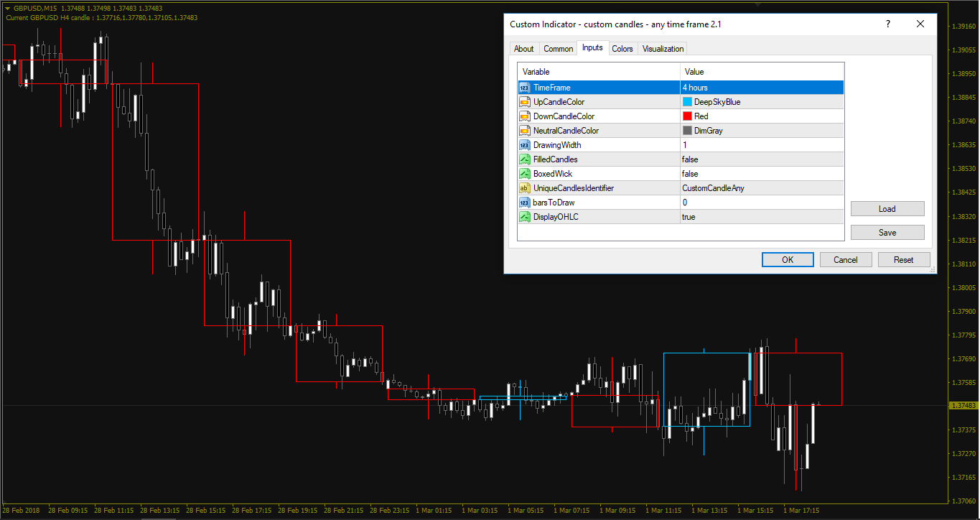980x520 pixels.
Task: Click the GBPUSD,M15 chart title arrow
Action: [x=7, y=8]
